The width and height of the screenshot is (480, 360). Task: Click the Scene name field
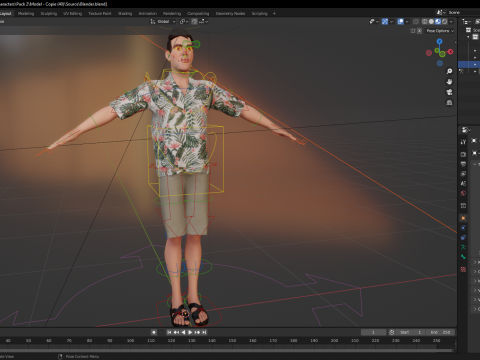pyautogui.click(x=463, y=12)
